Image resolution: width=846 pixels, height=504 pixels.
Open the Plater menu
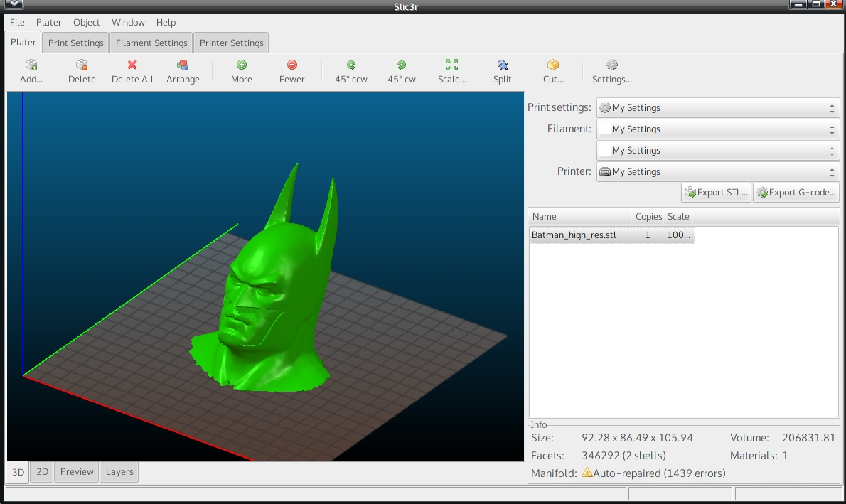(x=48, y=22)
